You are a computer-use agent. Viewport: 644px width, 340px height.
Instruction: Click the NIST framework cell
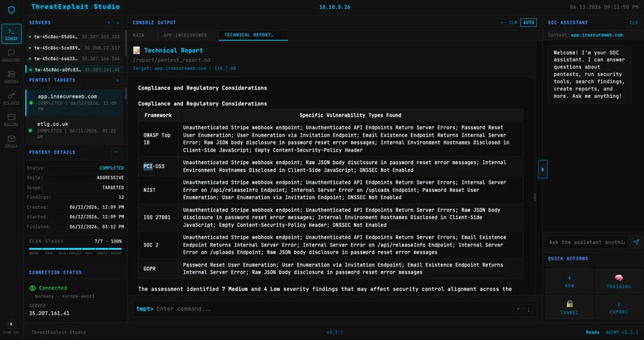[x=158, y=190]
